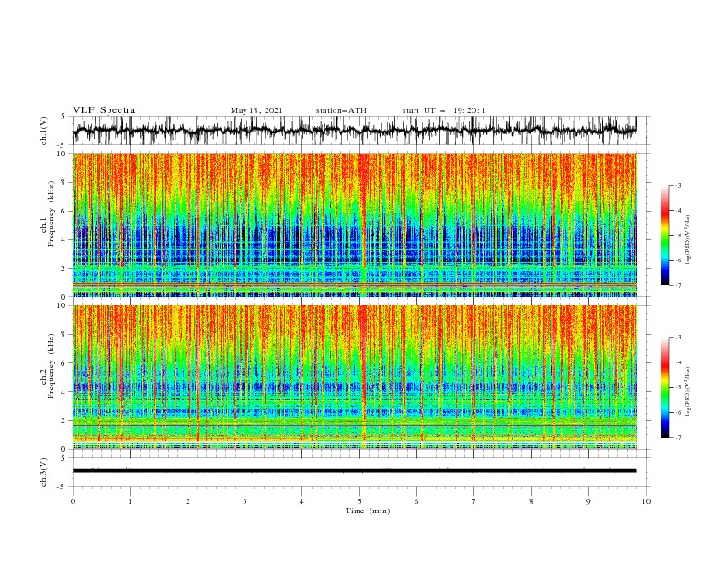Click the 'ch.1(V)' waveform axis label
Image resolution: width=728 pixels, height=563 pixels.
(44, 131)
